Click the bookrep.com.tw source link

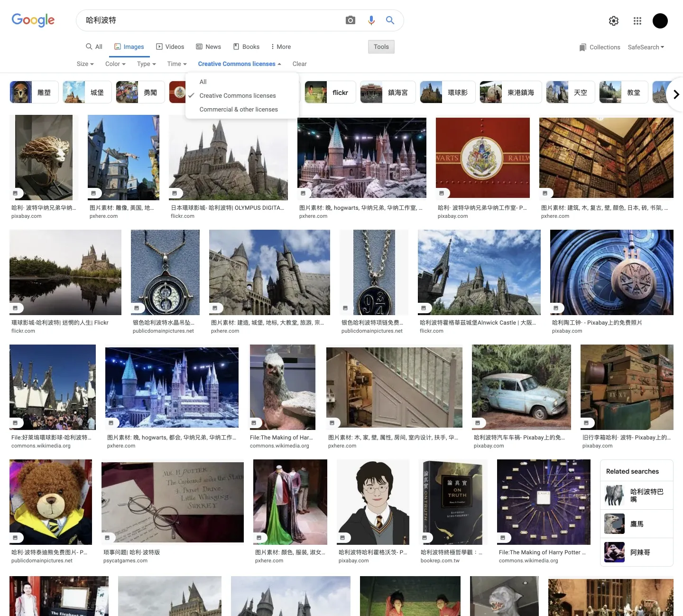(440, 560)
